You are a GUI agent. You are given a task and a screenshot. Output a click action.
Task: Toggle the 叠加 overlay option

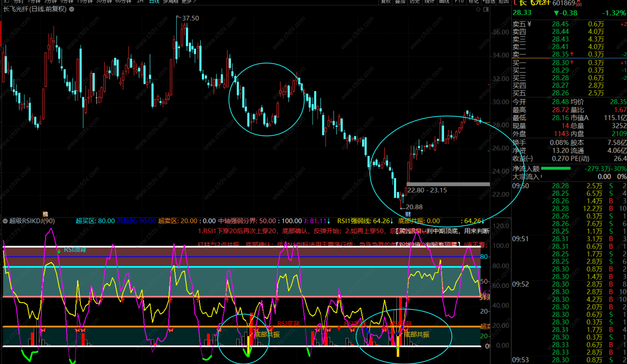[400, 1]
